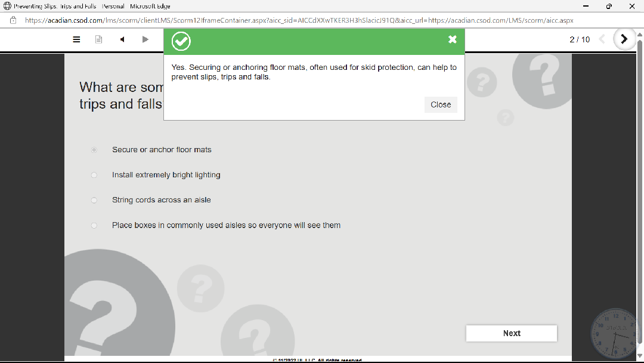Viewport: 644px width, 363px height.
Task: Click the site info lock icon
Action: pos(13,20)
